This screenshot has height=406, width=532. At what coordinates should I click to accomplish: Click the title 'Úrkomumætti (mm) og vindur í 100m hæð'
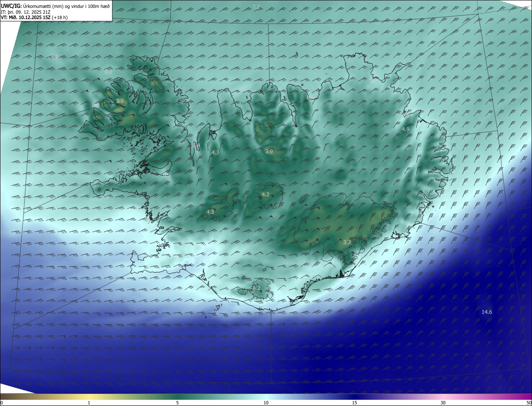pos(67,5)
